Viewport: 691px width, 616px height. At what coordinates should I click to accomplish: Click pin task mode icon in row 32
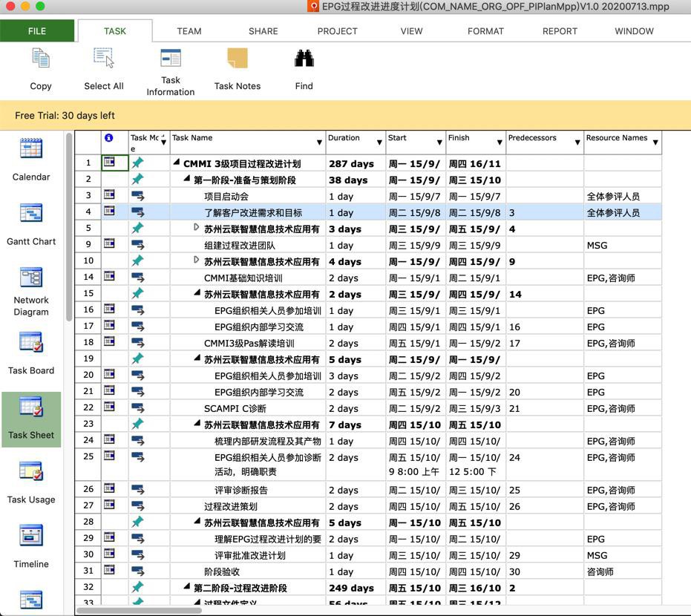pos(137,587)
